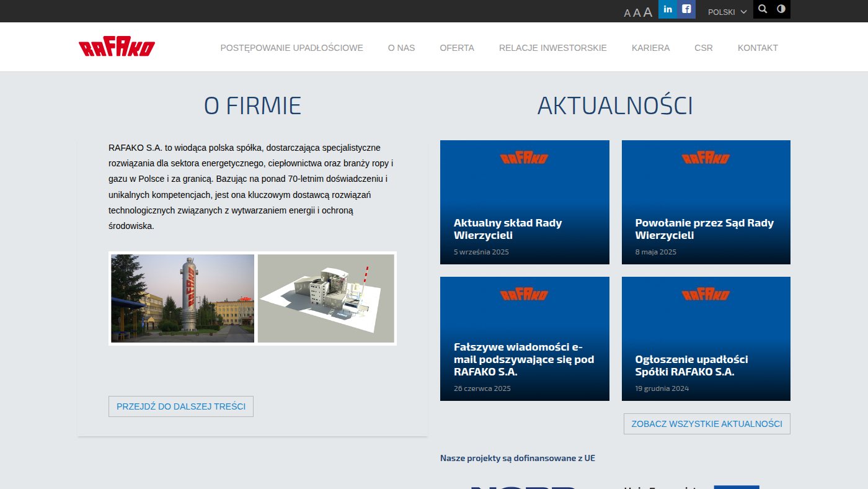Viewport: 868px width, 489px height.
Task: Open the O NAS menu item
Action: pos(402,48)
